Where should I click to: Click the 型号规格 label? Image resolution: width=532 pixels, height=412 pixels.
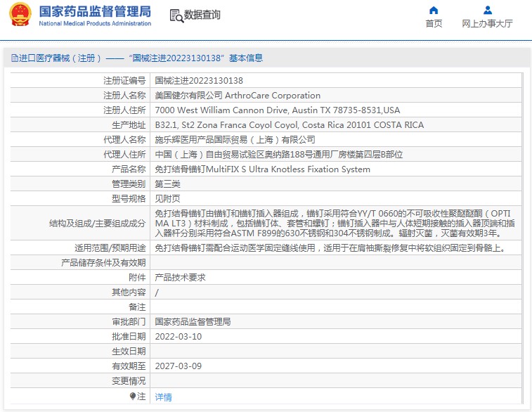point(129,198)
